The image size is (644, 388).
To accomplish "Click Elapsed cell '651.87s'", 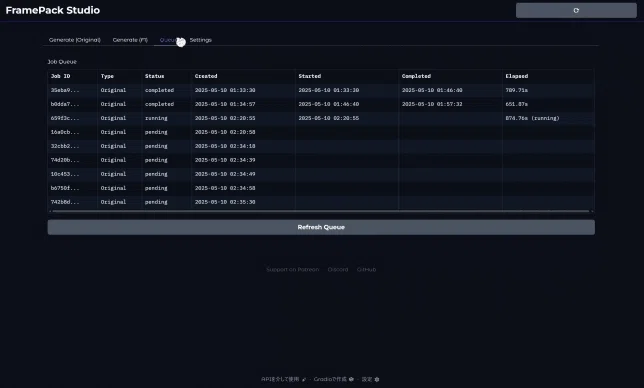I will 548,104.
